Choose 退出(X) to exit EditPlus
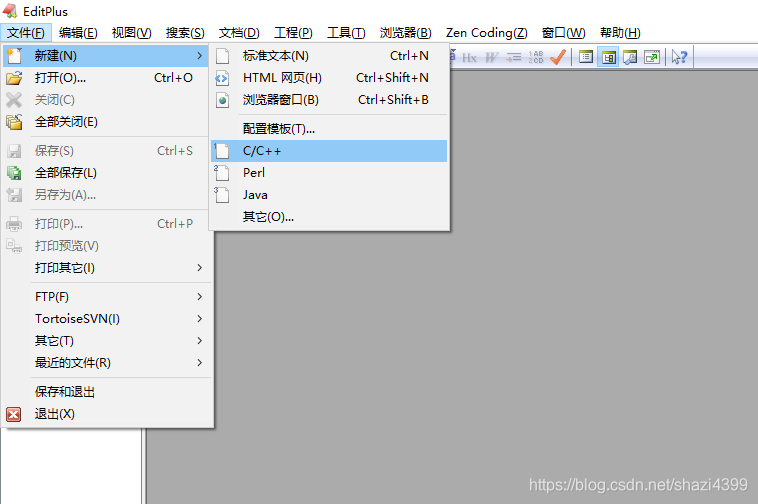758x504 pixels. point(106,414)
